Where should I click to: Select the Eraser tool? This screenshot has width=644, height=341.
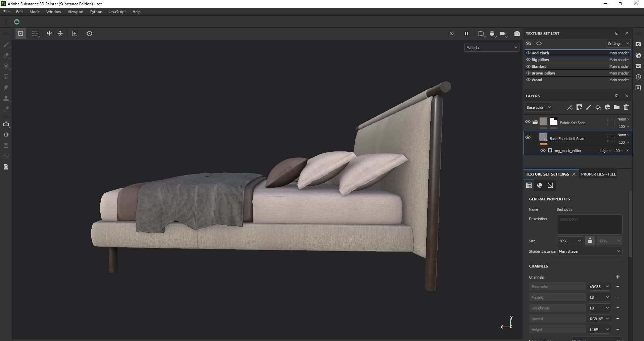(6, 55)
